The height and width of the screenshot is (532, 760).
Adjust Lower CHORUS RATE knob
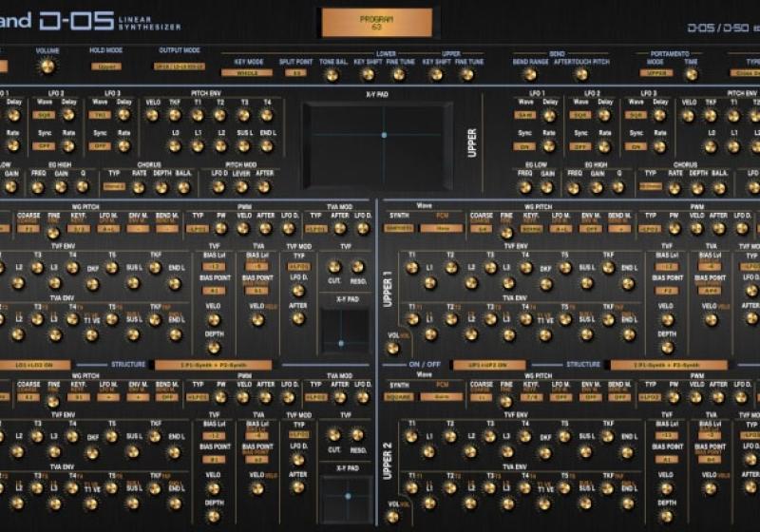point(139,187)
